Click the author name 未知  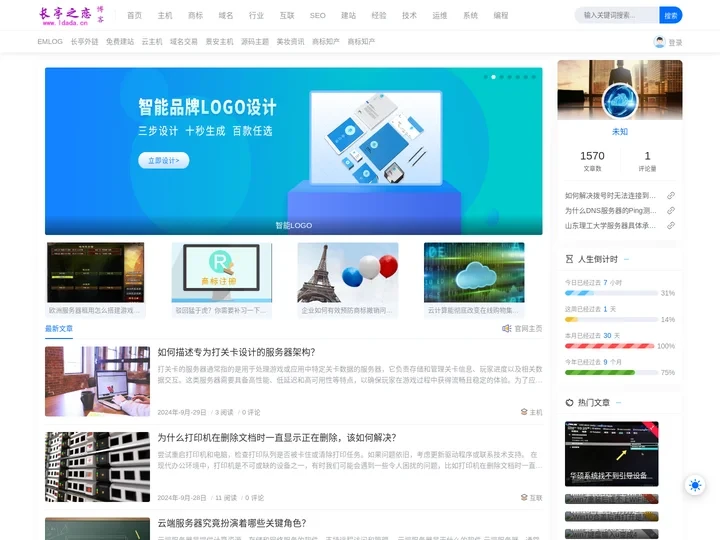coord(620,131)
